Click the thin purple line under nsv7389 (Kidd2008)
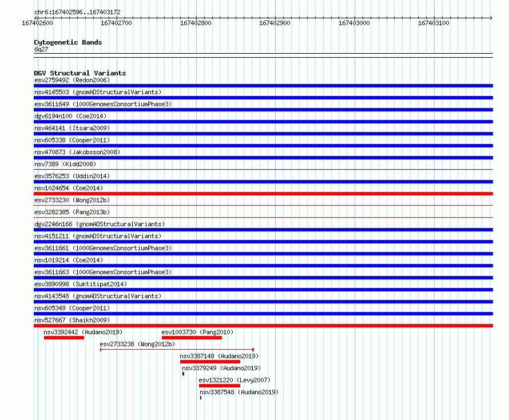 point(263,169)
